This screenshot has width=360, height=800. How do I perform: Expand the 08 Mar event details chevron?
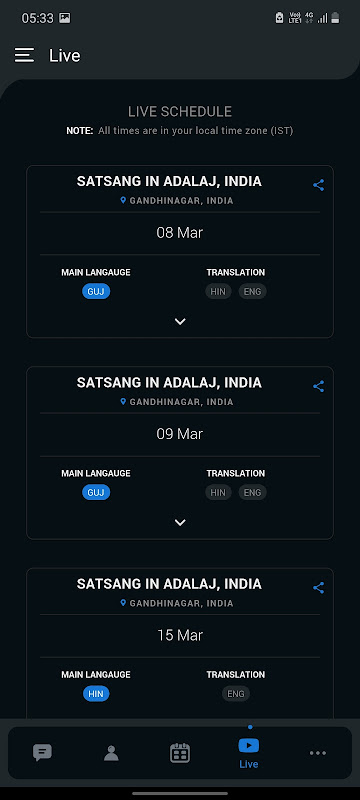180,321
